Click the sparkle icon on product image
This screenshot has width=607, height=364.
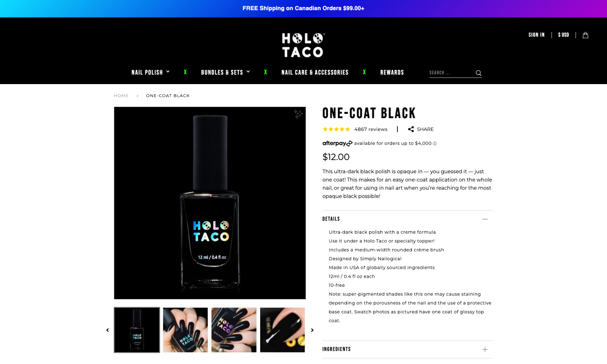(298, 114)
